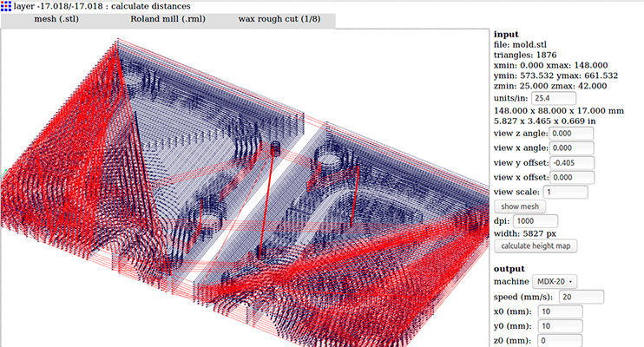Edit the view z angle field
The height and width of the screenshot is (347, 644).
pyautogui.click(x=571, y=134)
